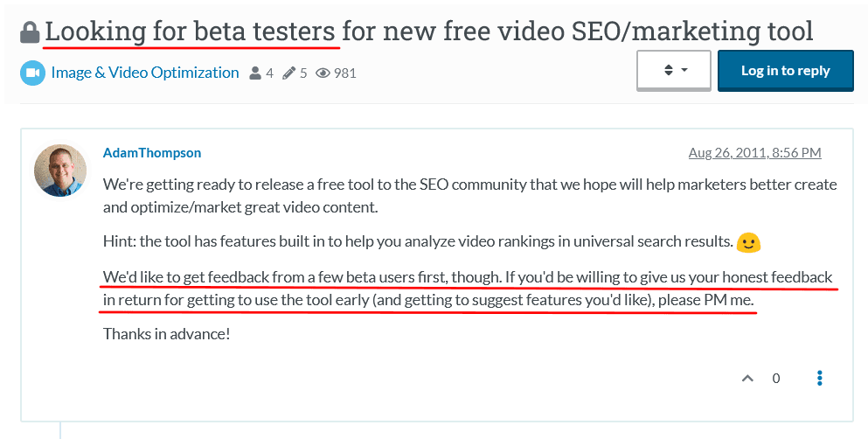Click the lock icon beside the topic title
This screenshot has width=868, height=439.
click(30, 33)
